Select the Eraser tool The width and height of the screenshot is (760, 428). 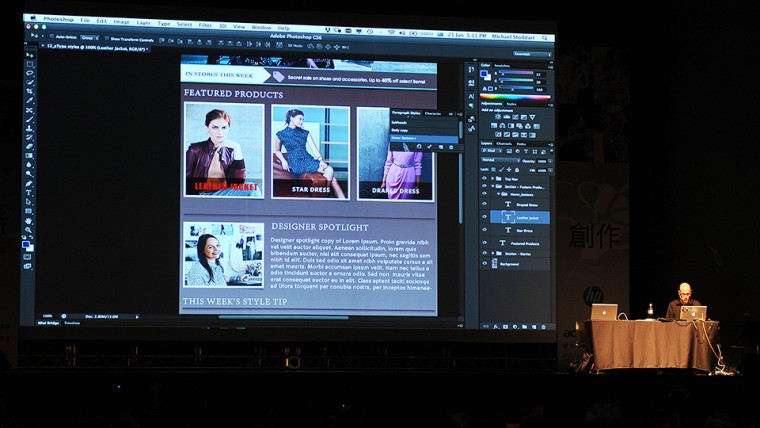(30, 146)
